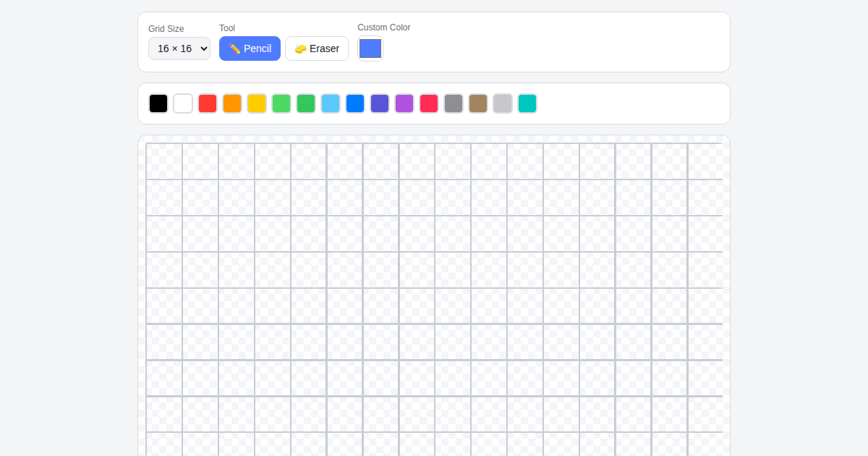
Task: Choose the light sky blue swatch
Action: pos(331,104)
